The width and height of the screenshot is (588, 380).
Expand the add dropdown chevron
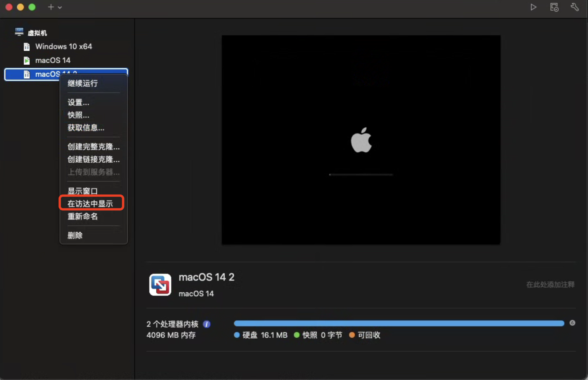click(60, 7)
